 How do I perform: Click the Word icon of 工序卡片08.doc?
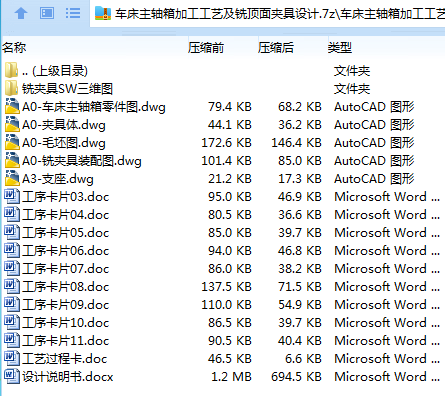[12, 286]
